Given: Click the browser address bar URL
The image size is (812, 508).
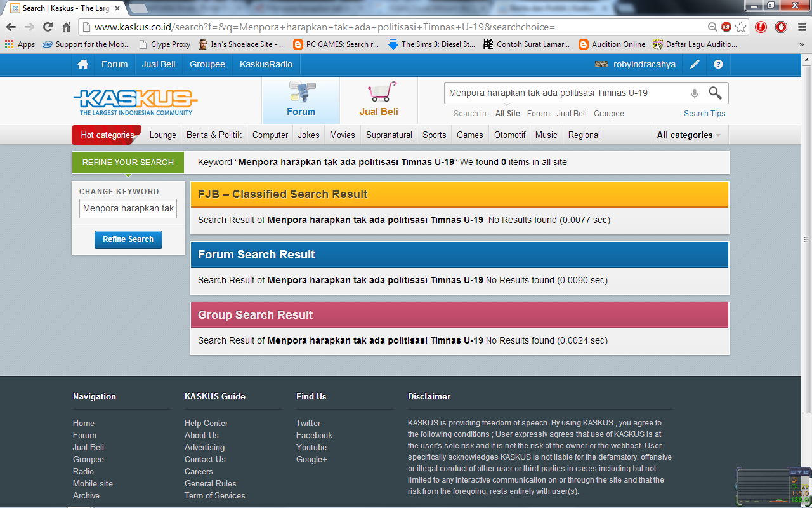Looking at the screenshot, I should (325, 27).
